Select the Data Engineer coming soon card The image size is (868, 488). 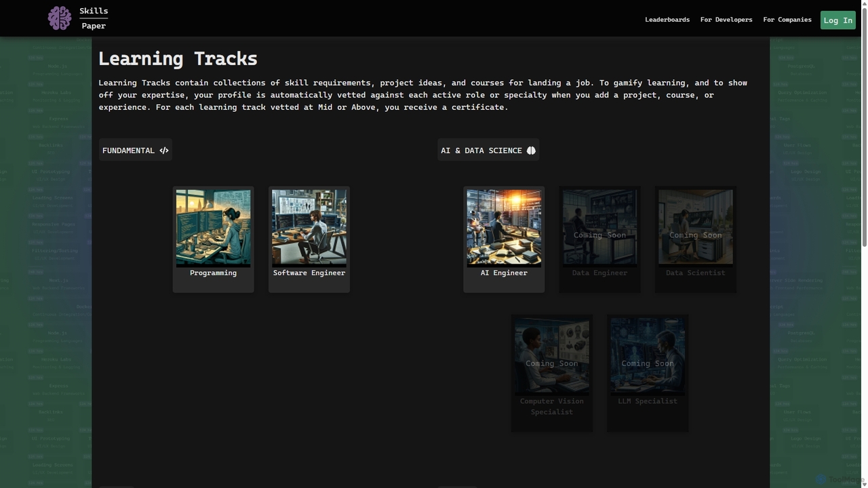point(600,240)
